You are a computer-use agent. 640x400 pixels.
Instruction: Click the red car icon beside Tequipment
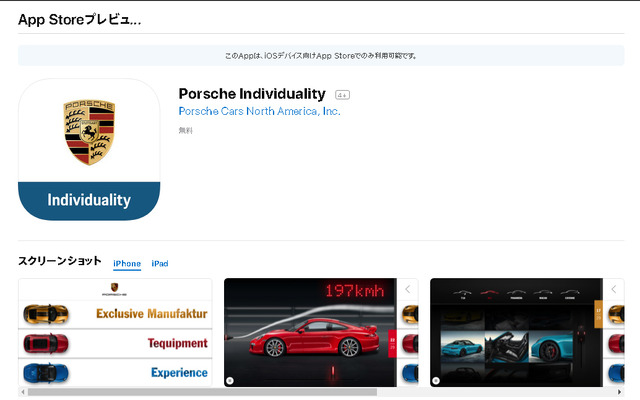click(x=46, y=343)
